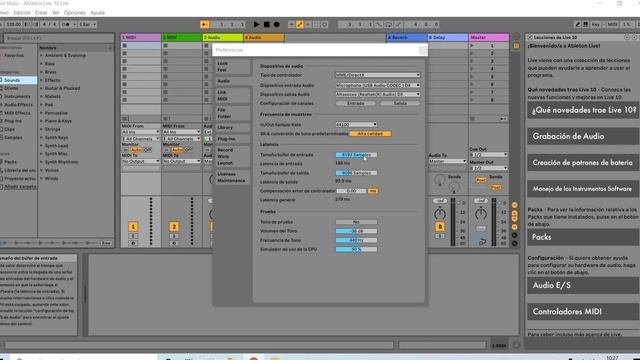
Task: Open the Ver menu
Action: (56, 13)
